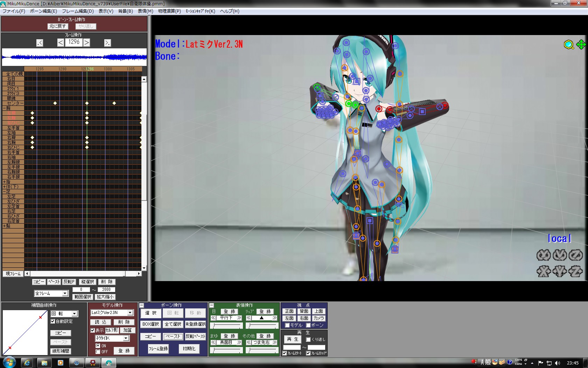Open the 物理演算(P) menu

point(169,11)
